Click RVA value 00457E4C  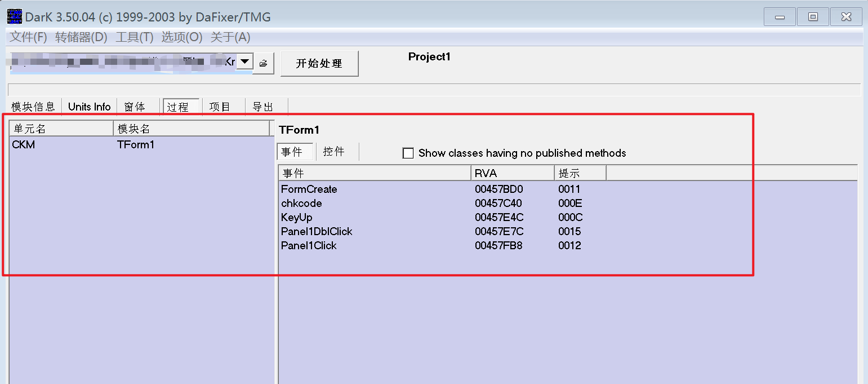tap(499, 217)
